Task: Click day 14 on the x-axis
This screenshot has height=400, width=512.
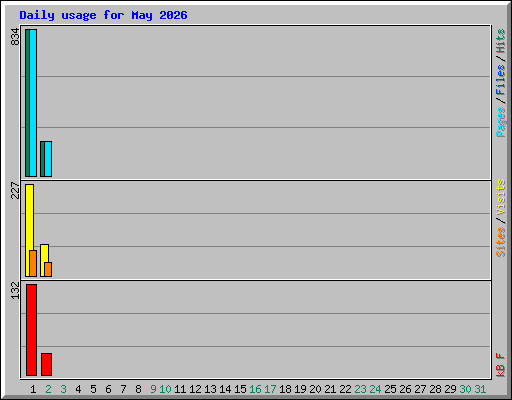Action: [x=225, y=389]
